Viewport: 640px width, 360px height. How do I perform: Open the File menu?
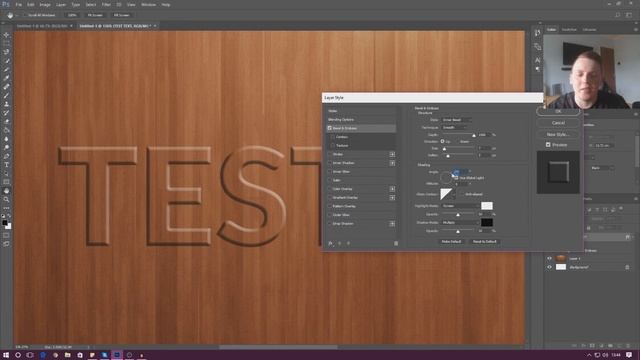[18, 4]
